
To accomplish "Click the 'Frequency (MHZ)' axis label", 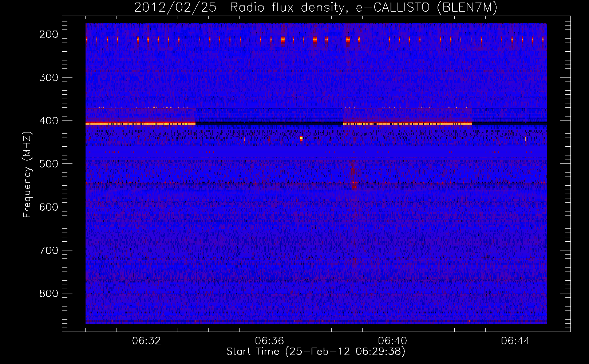I will tap(27, 174).
